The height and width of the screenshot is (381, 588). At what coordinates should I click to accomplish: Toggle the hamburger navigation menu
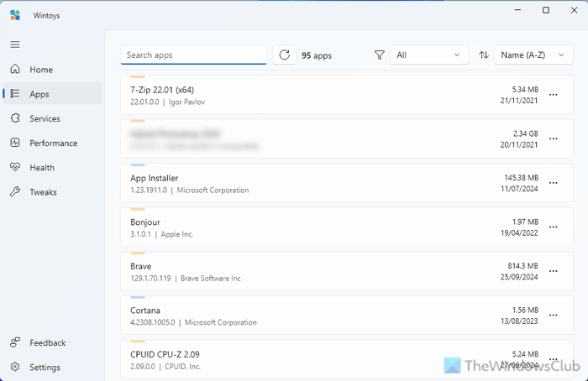[x=15, y=44]
